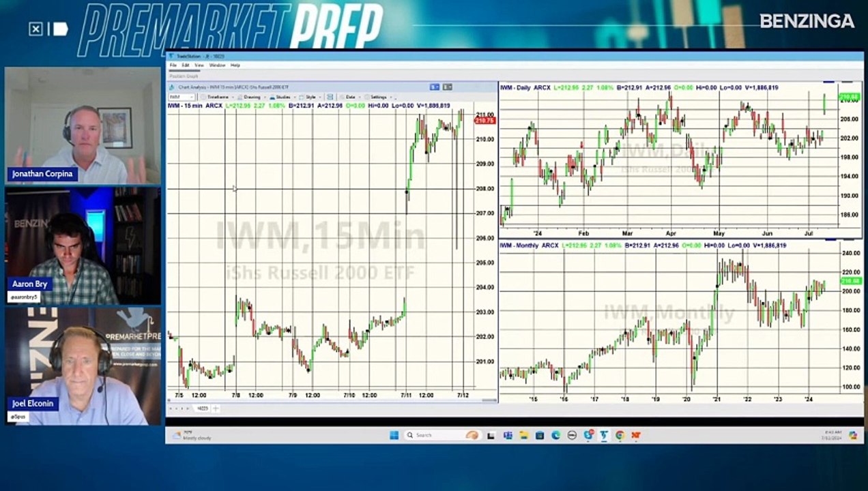Image resolution: width=868 pixels, height=491 pixels.
Task: Click the @aaronbry5 handle label
Action: pyautogui.click(x=23, y=297)
